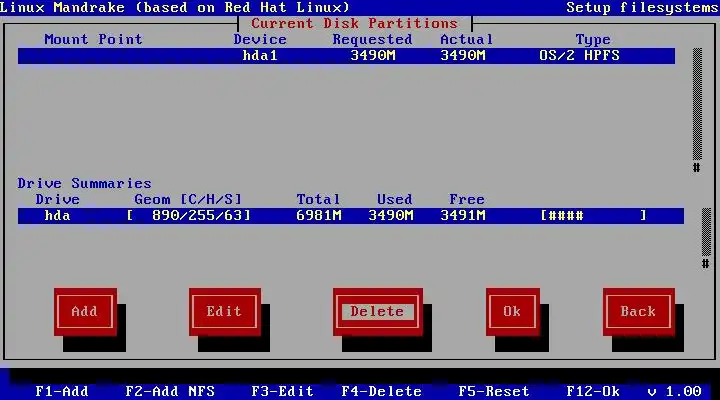Click the 6981M total size value
This screenshot has height=400, width=720.
click(x=319, y=216)
